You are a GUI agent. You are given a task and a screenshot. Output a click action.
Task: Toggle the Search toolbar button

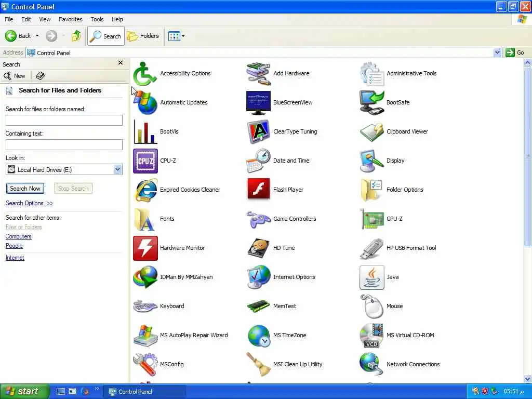(106, 36)
